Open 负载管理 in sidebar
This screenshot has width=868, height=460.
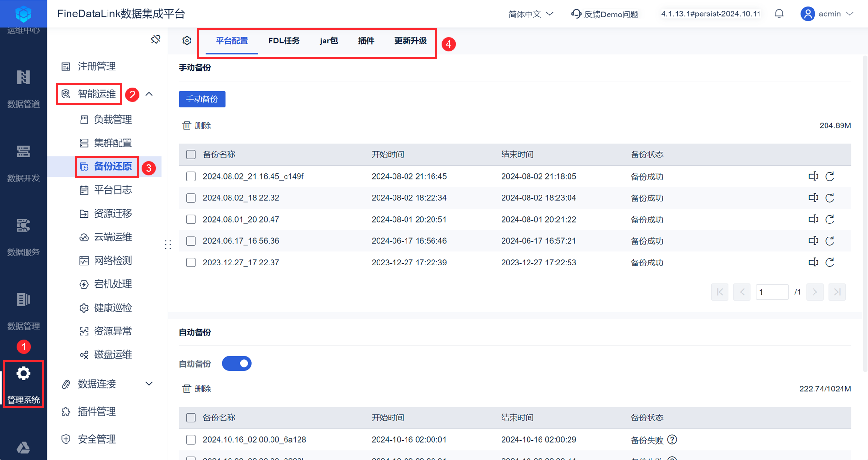106,119
